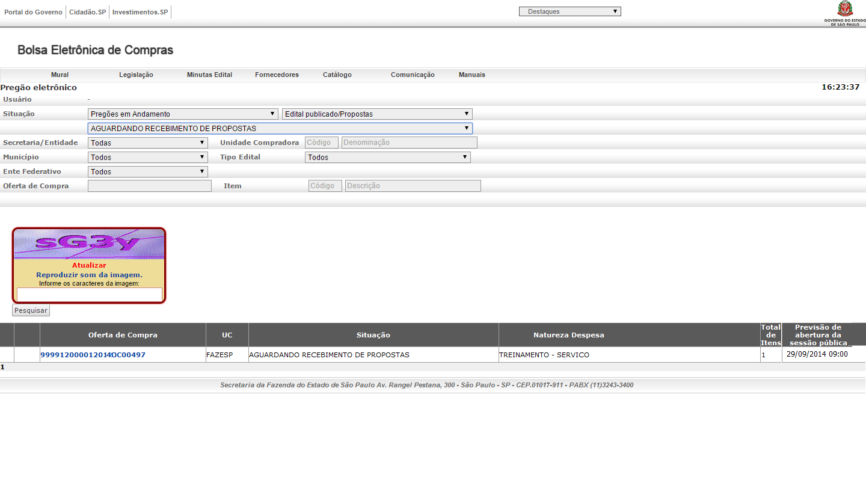This screenshot has width=866, height=504.
Task: Focus the captcha characters input field
Action: (90, 294)
